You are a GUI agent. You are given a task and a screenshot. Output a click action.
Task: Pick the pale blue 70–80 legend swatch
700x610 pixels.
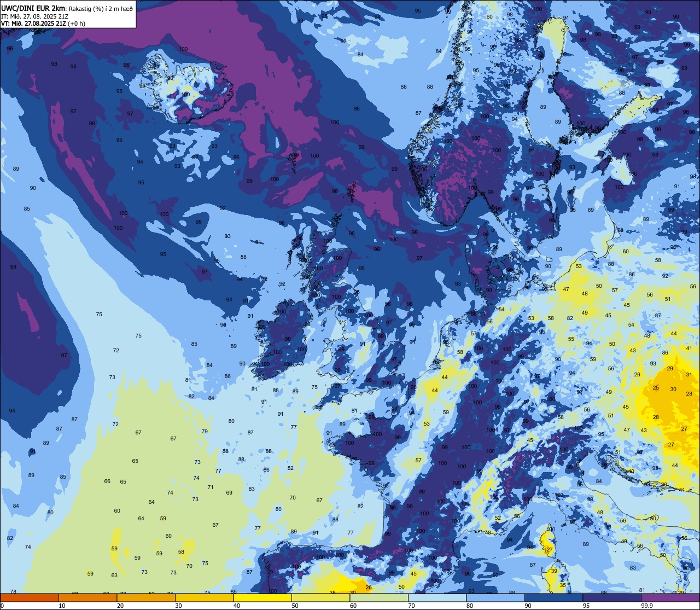[437, 597]
